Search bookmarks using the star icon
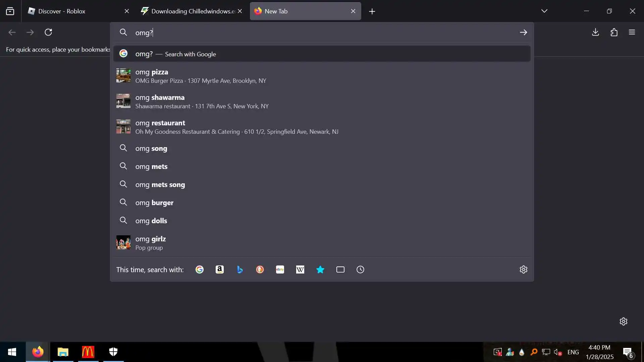 coord(320,269)
